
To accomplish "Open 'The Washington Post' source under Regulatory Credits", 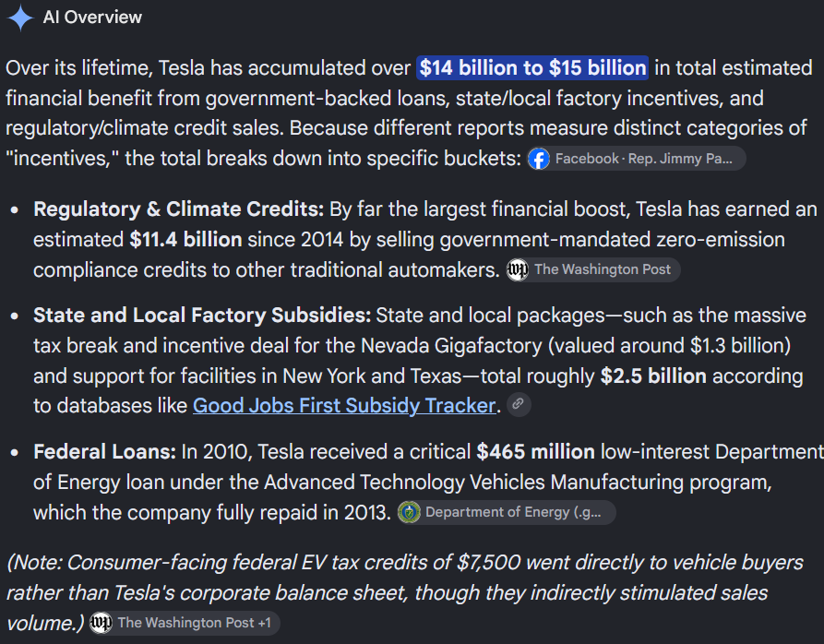I will (x=592, y=270).
